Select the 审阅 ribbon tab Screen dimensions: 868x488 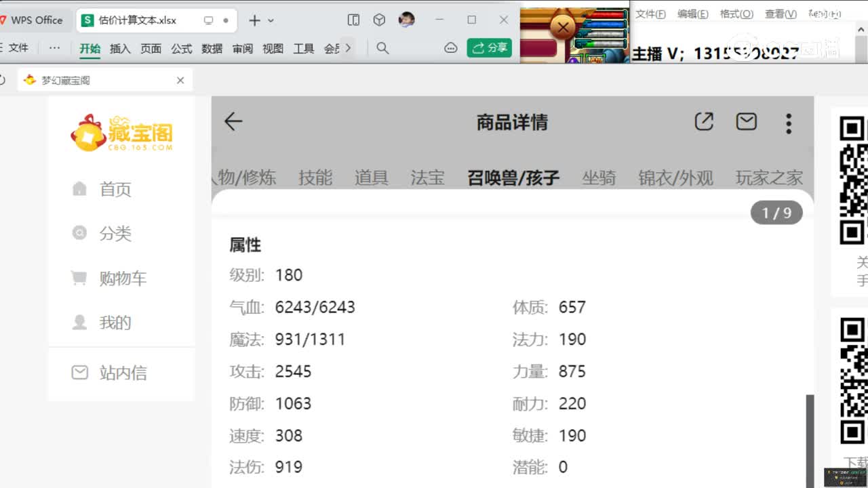pyautogui.click(x=242, y=48)
